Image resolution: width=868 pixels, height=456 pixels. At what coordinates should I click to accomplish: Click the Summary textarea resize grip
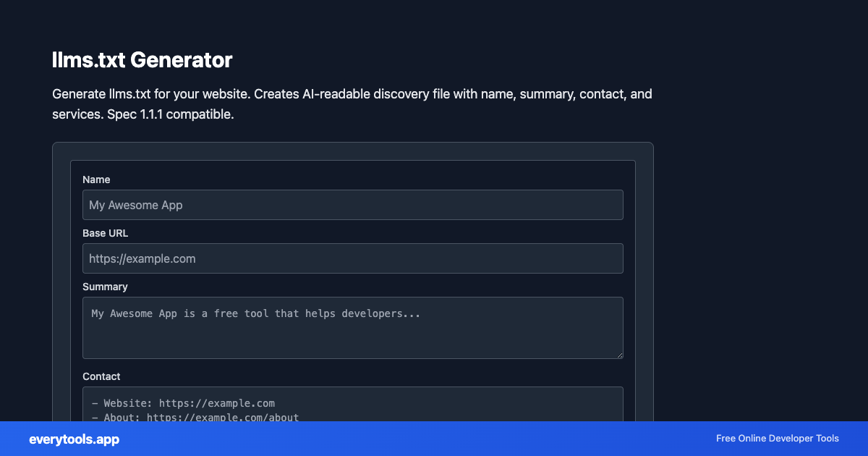click(x=620, y=354)
